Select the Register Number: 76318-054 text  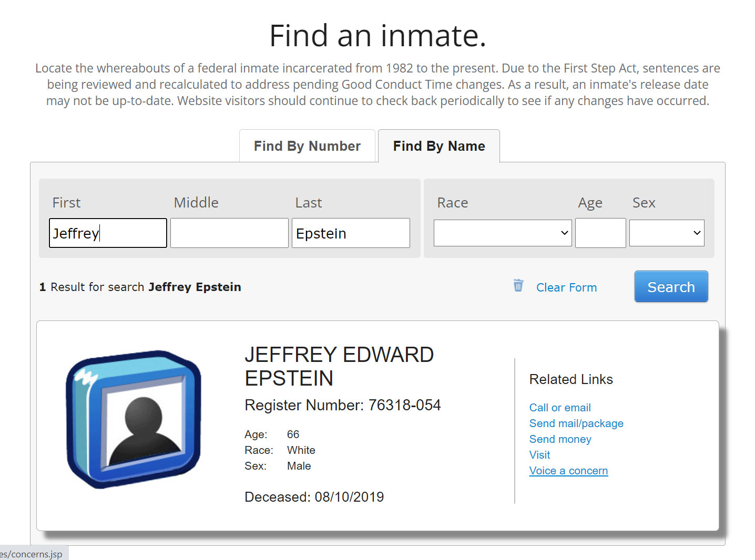pyautogui.click(x=343, y=405)
